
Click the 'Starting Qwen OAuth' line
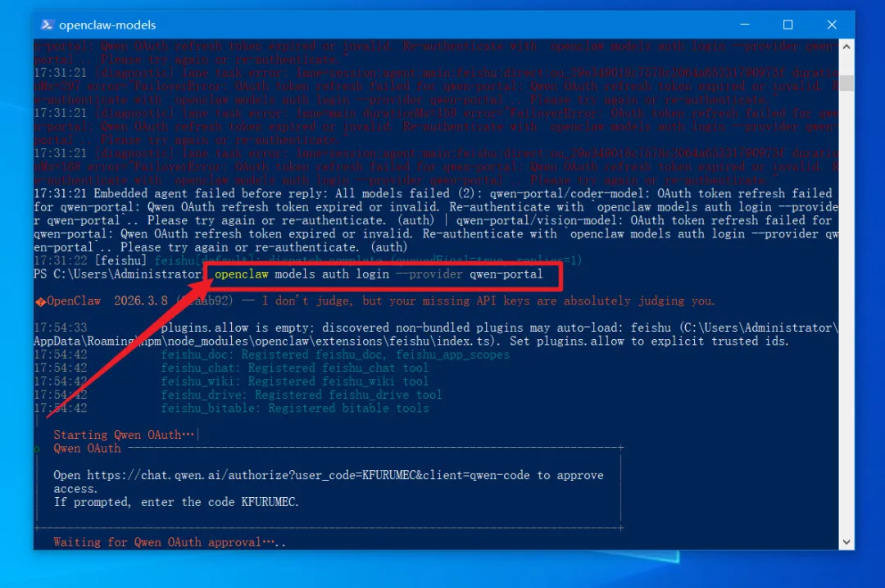click(125, 435)
